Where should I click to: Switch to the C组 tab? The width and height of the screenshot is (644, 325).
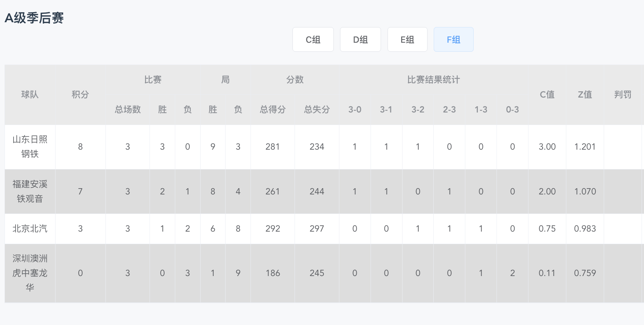[x=313, y=40]
